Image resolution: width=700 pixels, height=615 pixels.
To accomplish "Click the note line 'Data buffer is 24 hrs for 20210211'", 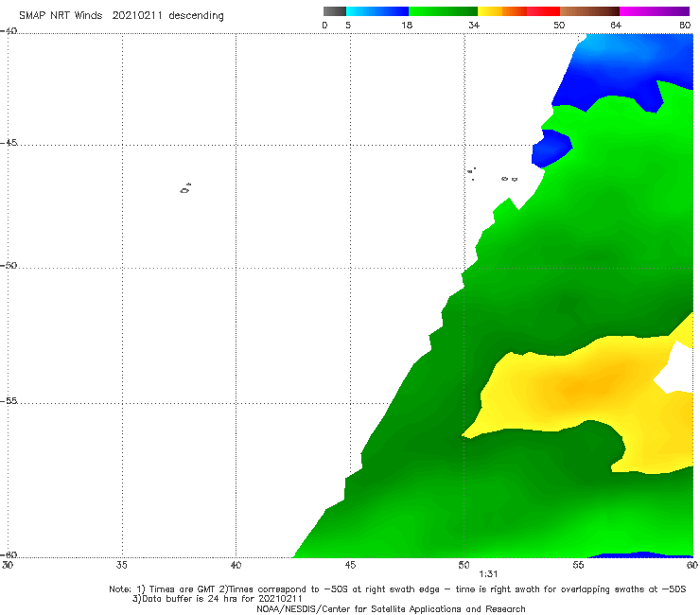I will point(217,599).
